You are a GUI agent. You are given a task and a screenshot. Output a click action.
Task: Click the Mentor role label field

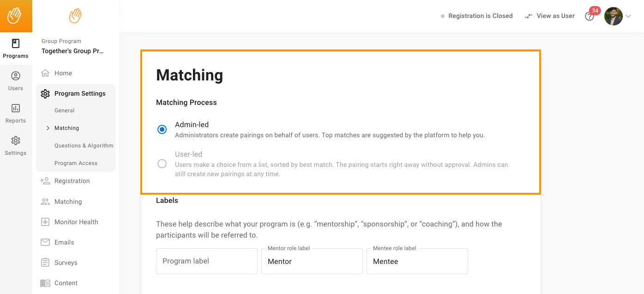312,261
